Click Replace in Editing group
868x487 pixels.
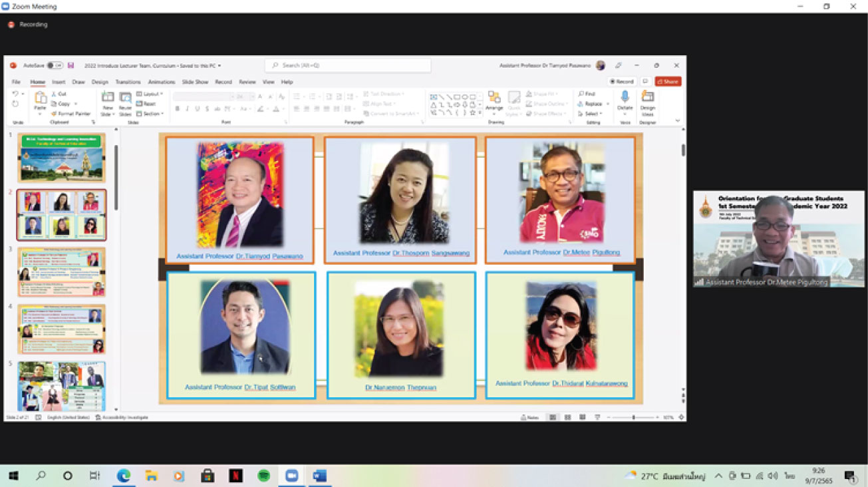click(x=592, y=104)
